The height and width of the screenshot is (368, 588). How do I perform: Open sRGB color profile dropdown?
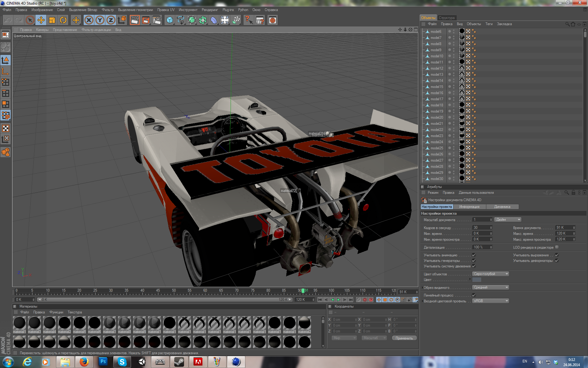pyautogui.click(x=491, y=301)
